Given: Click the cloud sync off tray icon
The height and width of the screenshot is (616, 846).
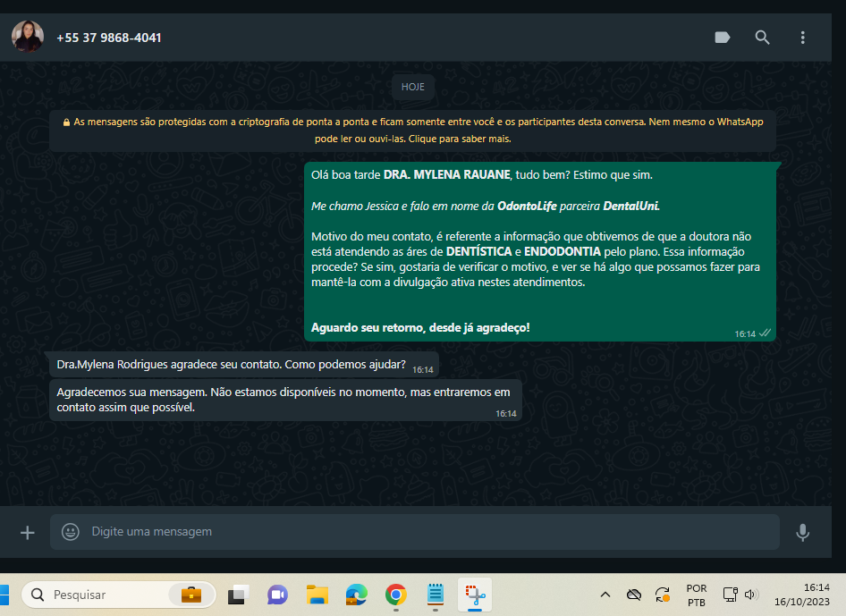Looking at the screenshot, I should click(x=634, y=595).
